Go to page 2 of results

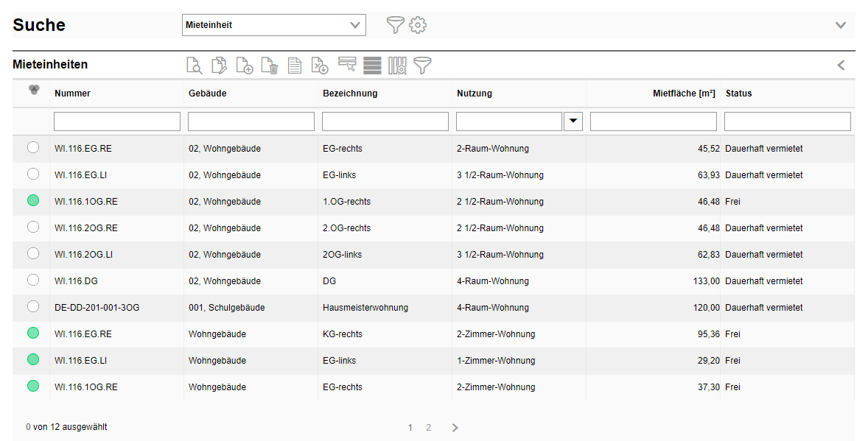(428, 428)
